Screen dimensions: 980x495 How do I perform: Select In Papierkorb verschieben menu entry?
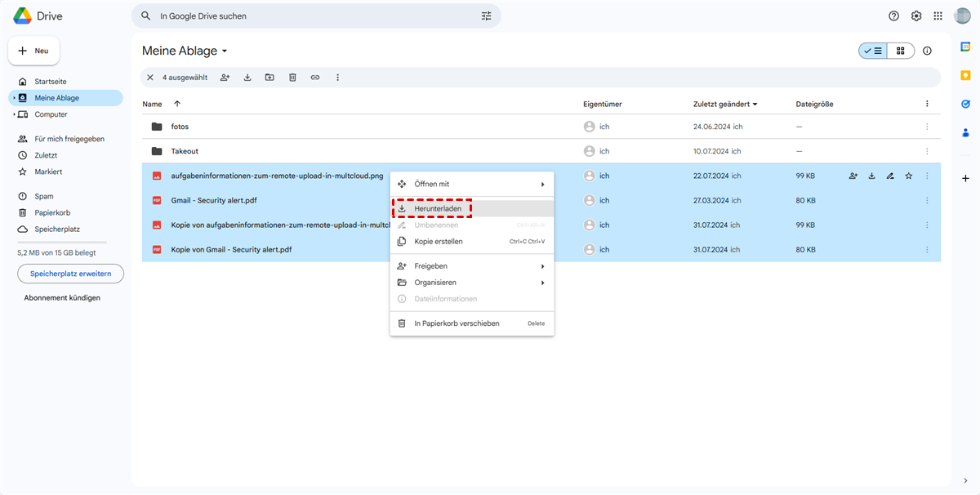tap(457, 323)
